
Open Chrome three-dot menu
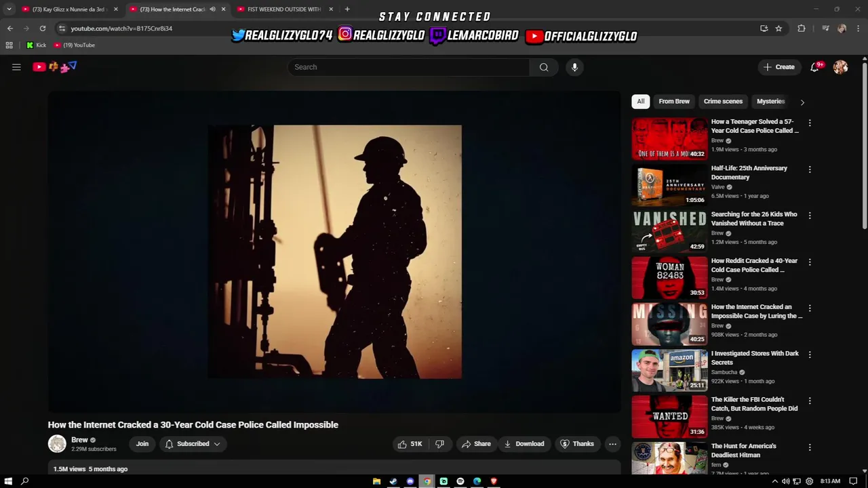pyautogui.click(x=859, y=28)
